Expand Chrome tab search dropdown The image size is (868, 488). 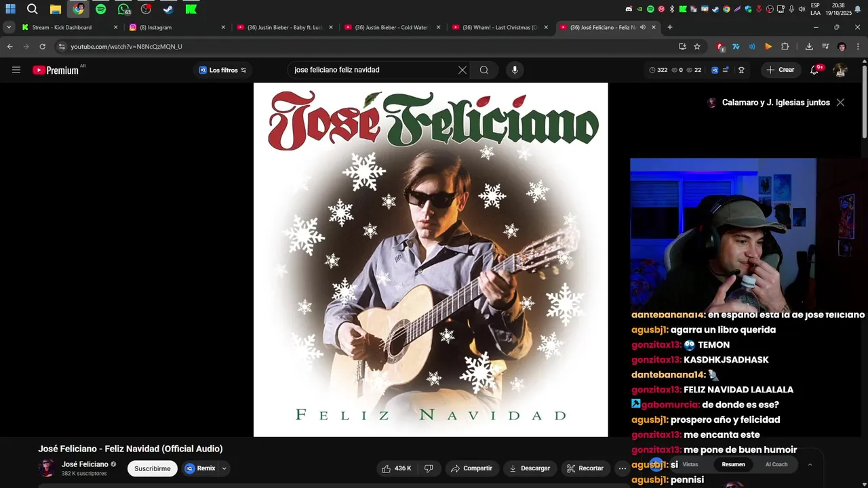point(8,27)
